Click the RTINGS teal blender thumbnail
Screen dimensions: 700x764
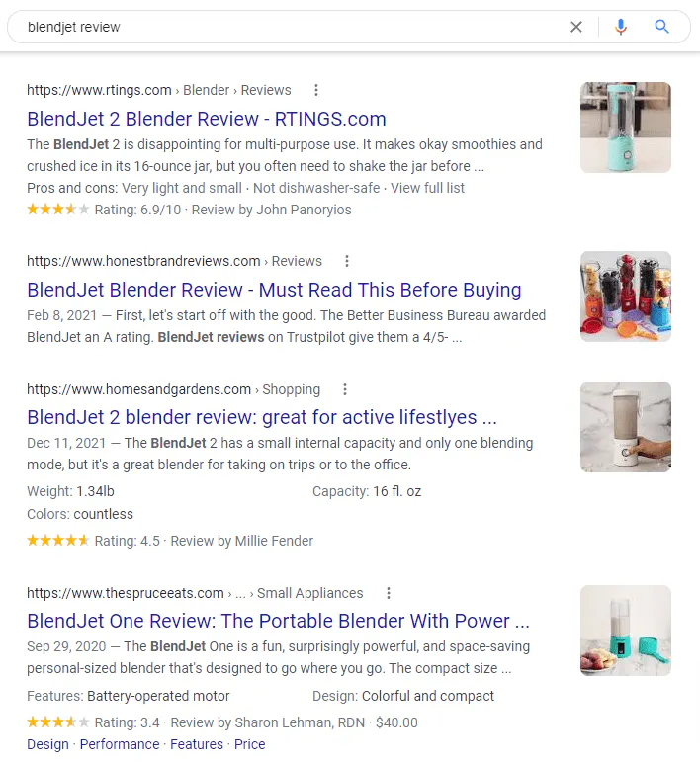click(625, 127)
